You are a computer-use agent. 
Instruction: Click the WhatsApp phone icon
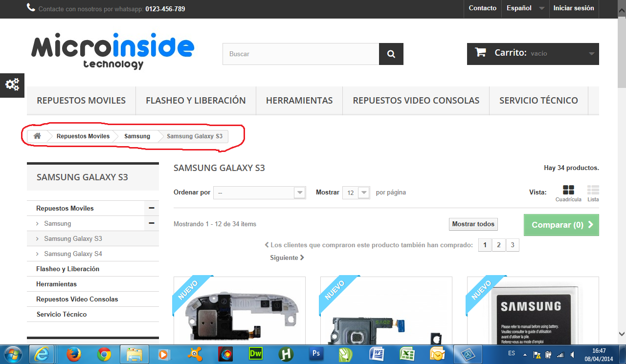[31, 7]
